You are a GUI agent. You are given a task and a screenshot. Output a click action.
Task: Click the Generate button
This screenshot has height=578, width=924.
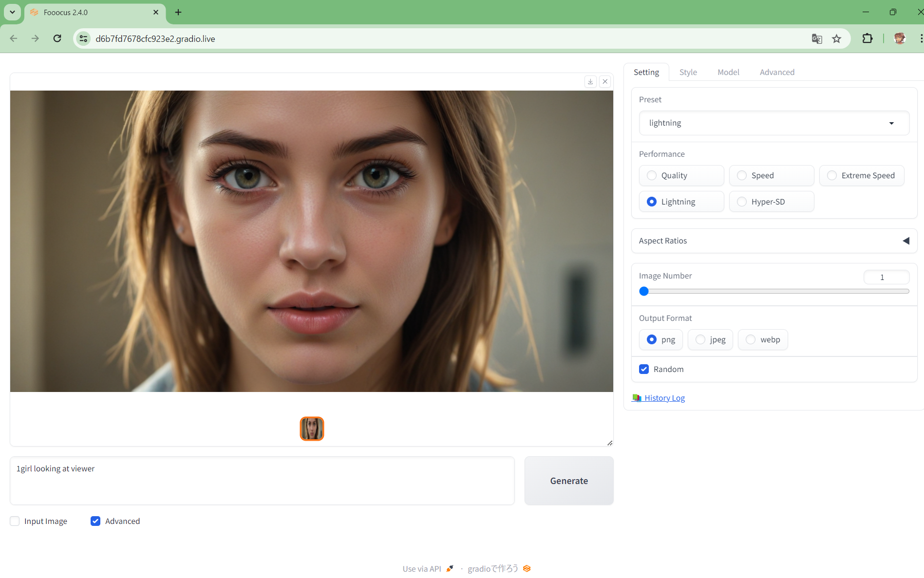point(569,481)
